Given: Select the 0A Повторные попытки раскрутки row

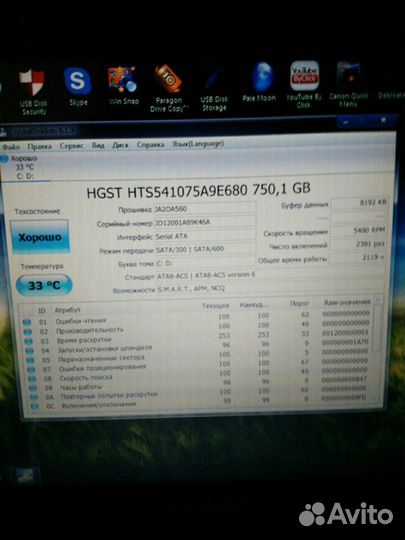Looking at the screenshot, I should (x=200, y=394).
